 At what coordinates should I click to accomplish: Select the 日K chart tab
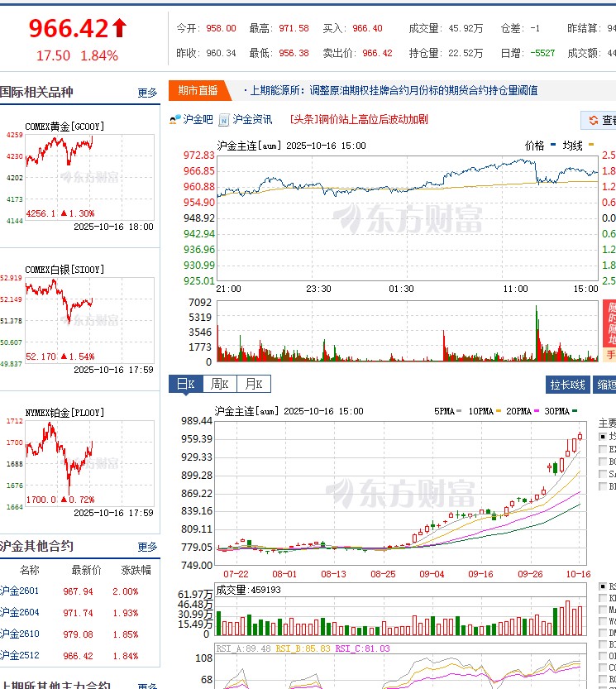point(186,385)
